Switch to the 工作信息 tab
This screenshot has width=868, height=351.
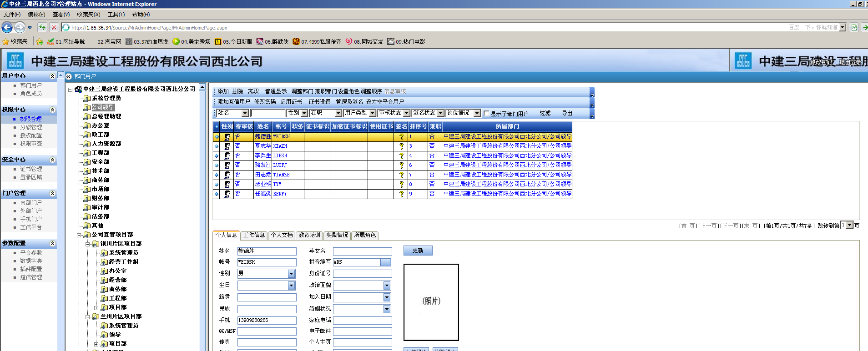click(254, 235)
